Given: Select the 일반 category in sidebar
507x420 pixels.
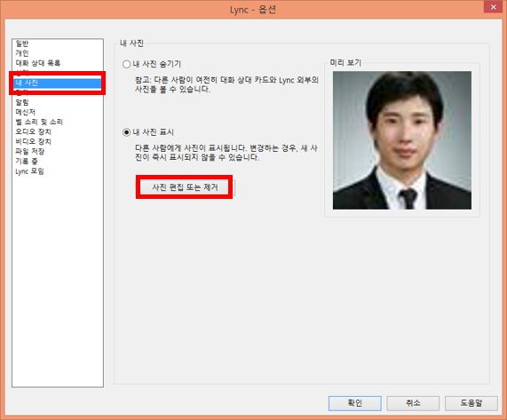Looking at the screenshot, I should coord(22,44).
